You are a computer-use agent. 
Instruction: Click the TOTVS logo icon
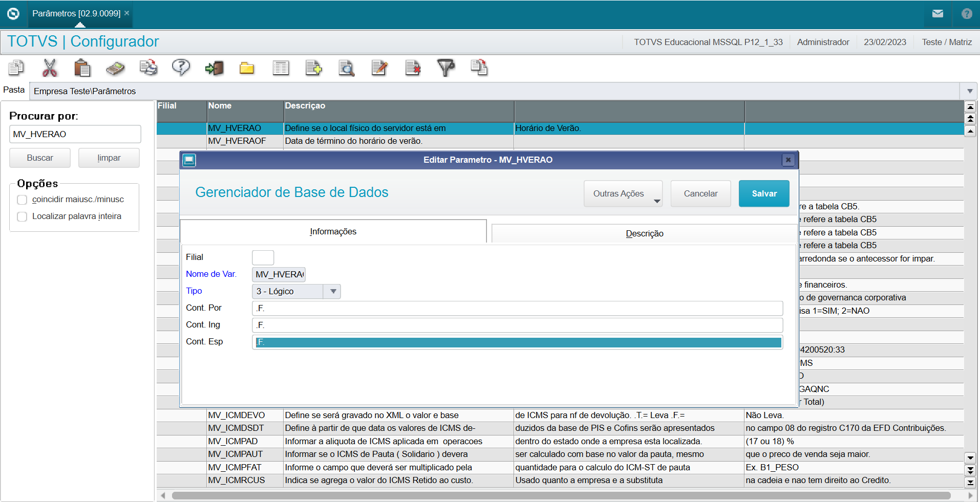click(x=13, y=14)
